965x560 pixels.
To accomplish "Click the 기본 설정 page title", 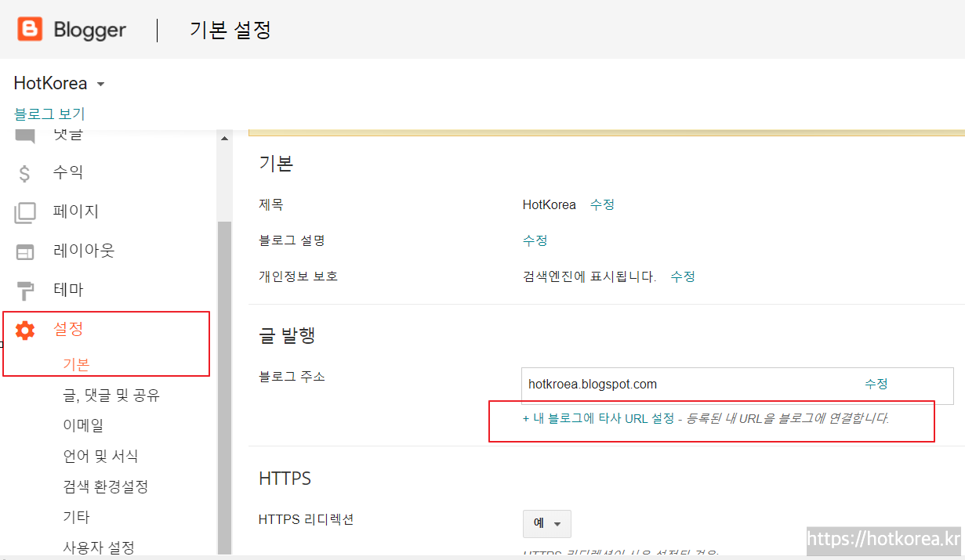I will click(230, 30).
